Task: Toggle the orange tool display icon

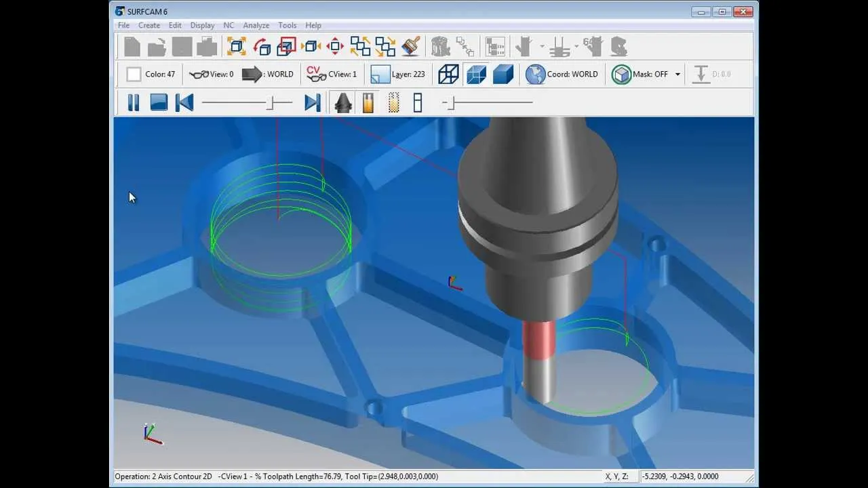Action: [368, 102]
